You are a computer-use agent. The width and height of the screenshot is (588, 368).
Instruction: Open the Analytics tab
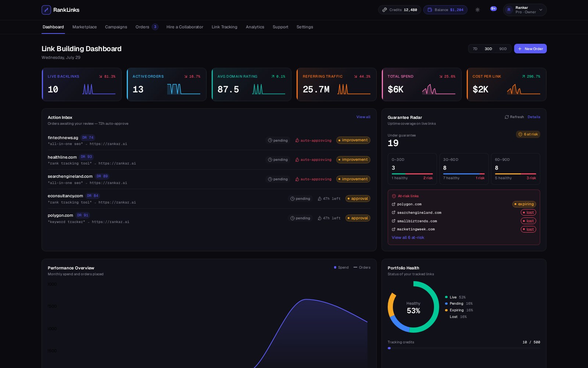point(255,27)
